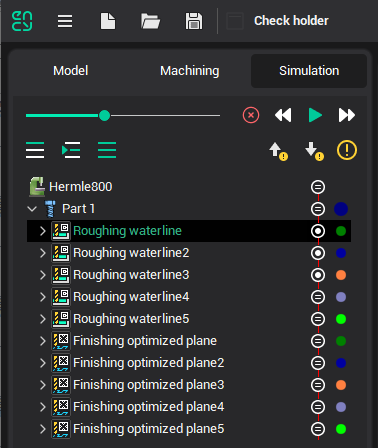
Task: Switch to the Machining tab
Action: 190,71
